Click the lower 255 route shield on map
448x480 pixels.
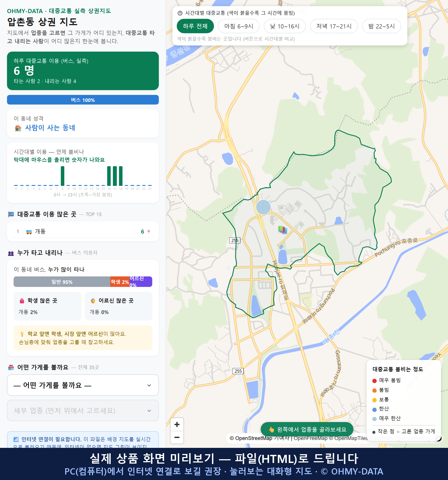tap(238, 371)
